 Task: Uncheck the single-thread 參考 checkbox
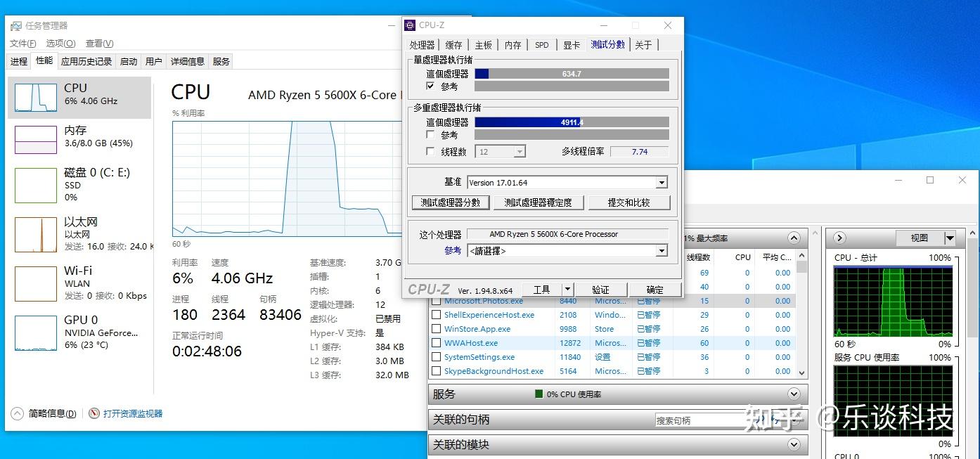[430, 86]
